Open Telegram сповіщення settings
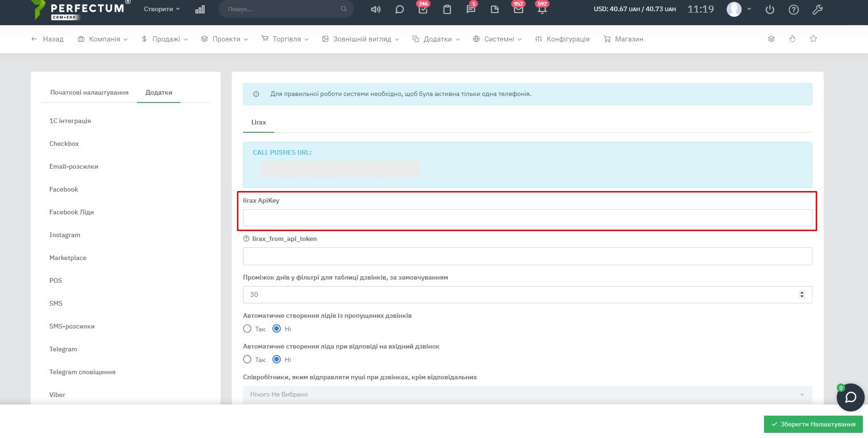Image resolution: width=868 pixels, height=438 pixels. [x=82, y=372]
